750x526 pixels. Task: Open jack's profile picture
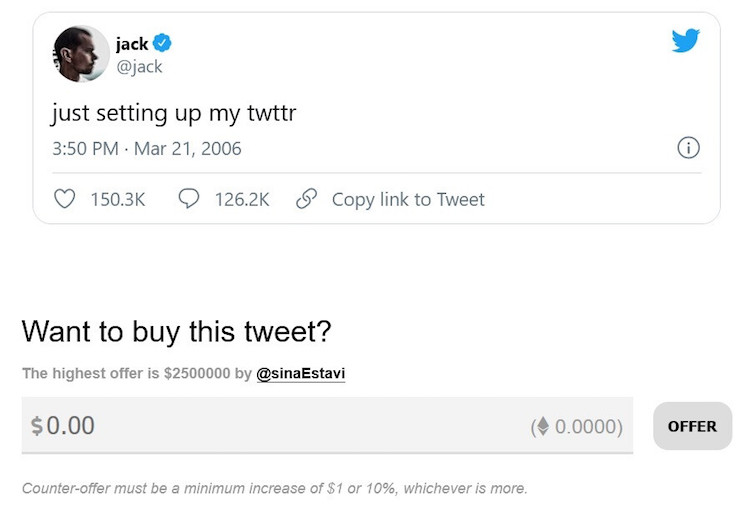point(81,54)
